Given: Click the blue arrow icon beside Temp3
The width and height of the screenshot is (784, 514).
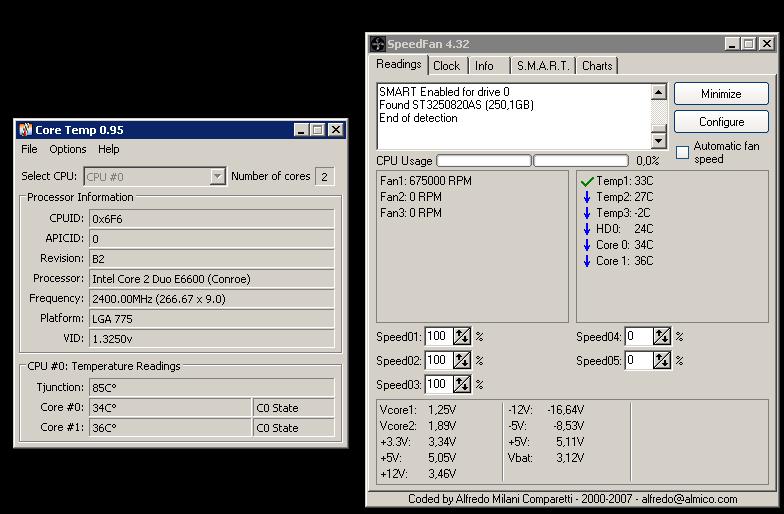Looking at the screenshot, I should (587, 213).
